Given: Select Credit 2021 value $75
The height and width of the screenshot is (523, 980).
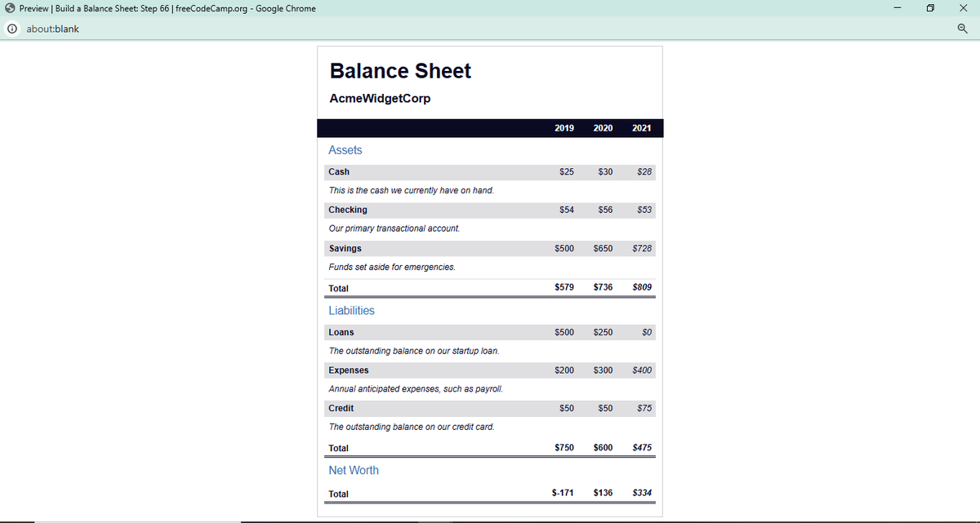Looking at the screenshot, I should (644, 408).
